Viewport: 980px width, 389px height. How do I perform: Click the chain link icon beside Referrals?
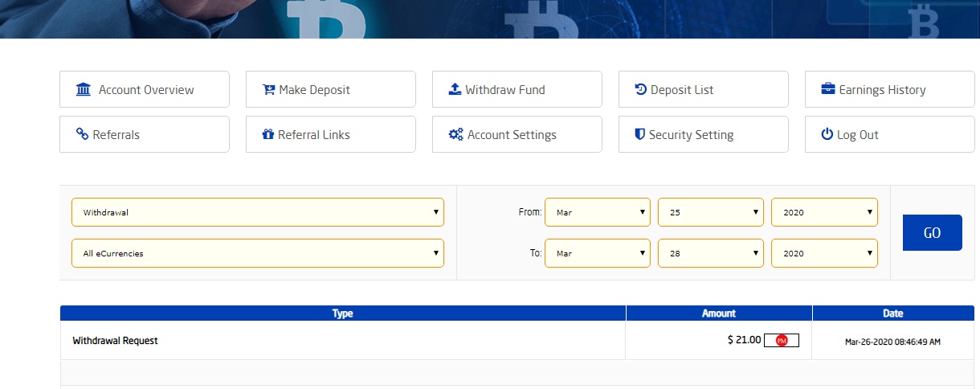click(82, 134)
